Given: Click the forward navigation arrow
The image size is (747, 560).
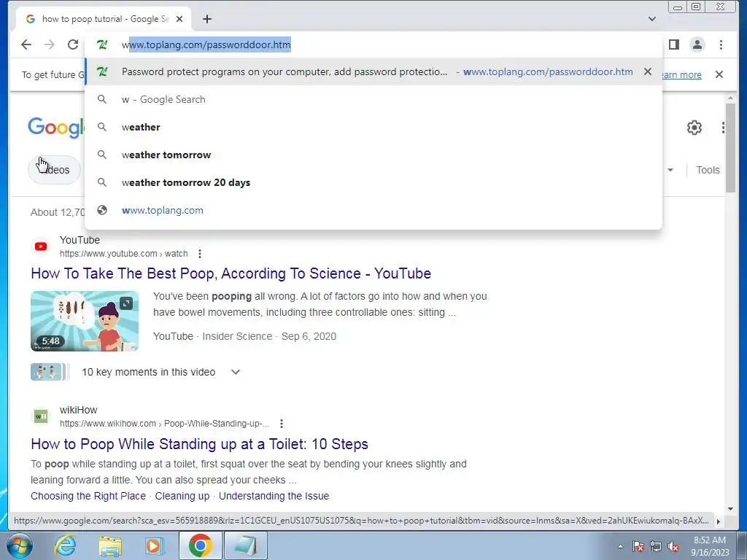Looking at the screenshot, I should point(50,44).
